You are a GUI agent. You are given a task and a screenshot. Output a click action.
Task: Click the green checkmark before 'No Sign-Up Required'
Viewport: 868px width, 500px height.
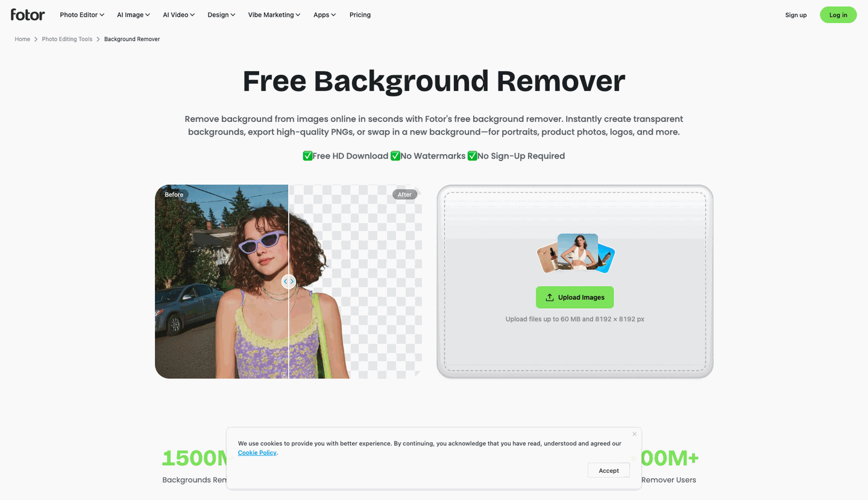473,156
